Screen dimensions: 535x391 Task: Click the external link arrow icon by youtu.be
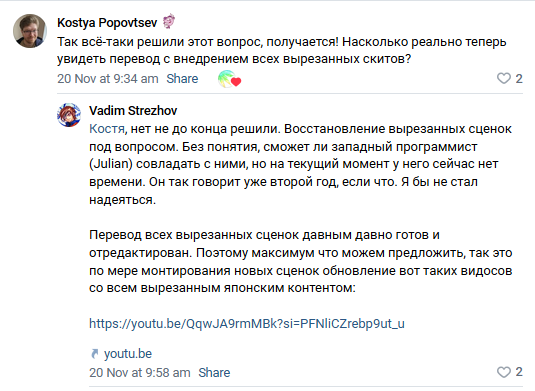click(x=95, y=354)
